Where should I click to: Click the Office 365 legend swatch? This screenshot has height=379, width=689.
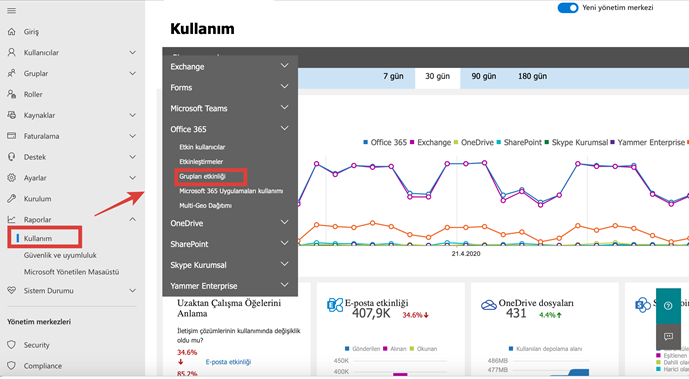coord(366,142)
